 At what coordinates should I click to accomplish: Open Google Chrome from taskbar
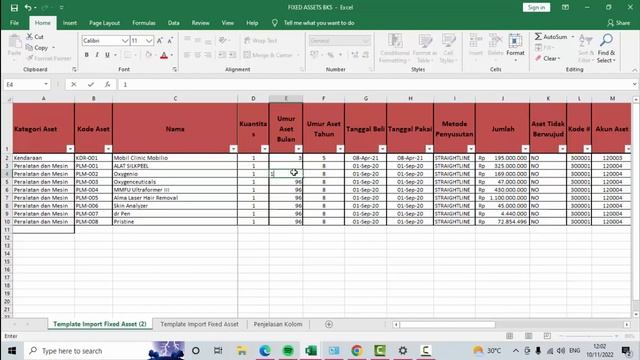coord(357,351)
